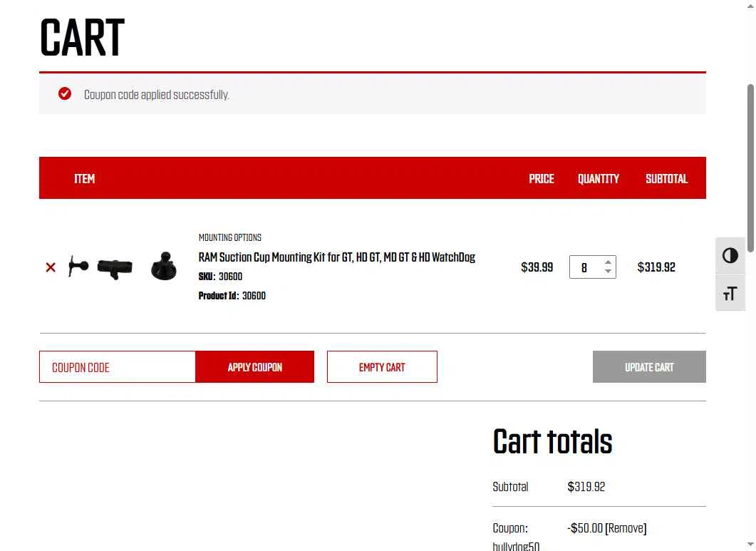Click the Product Id: 30600 text
Screen dimensions: 756x551
[x=232, y=296]
